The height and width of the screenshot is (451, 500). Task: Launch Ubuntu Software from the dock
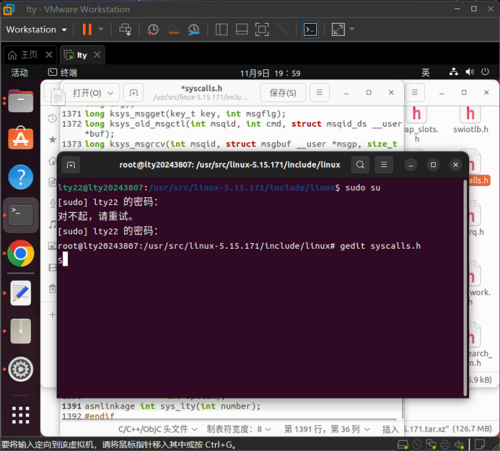click(21, 138)
